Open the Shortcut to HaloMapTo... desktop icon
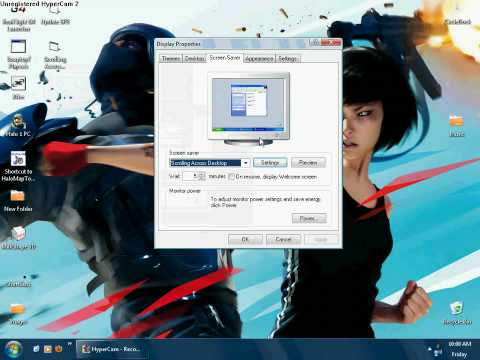This screenshot has width=480, height=360. tap(18, 166)
